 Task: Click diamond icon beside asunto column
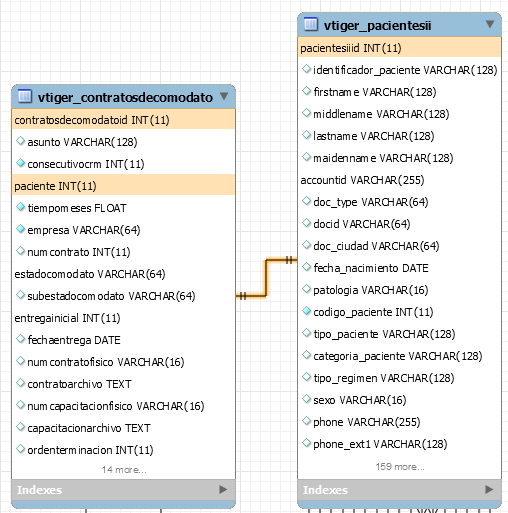(x=20, y=141)
